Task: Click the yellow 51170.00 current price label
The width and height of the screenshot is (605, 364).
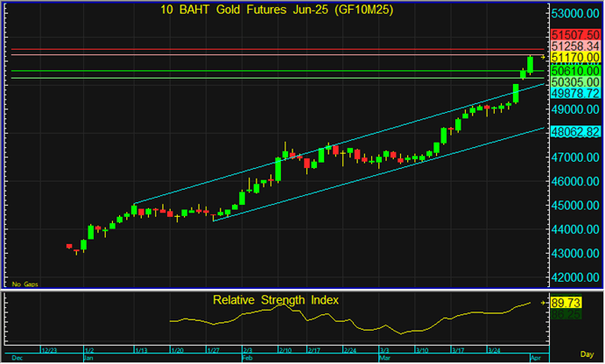Action: (x=575, y=58)
